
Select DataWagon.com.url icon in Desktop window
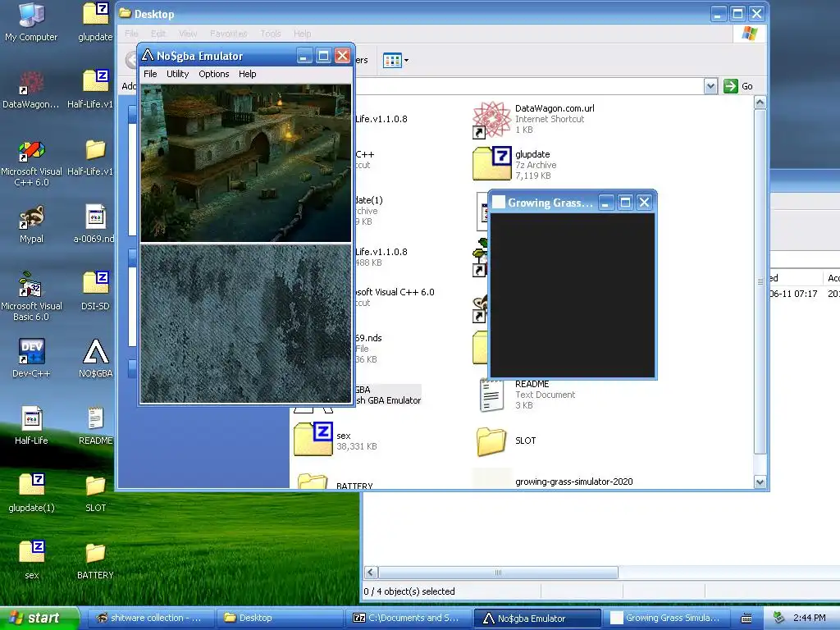coord(491,119)
